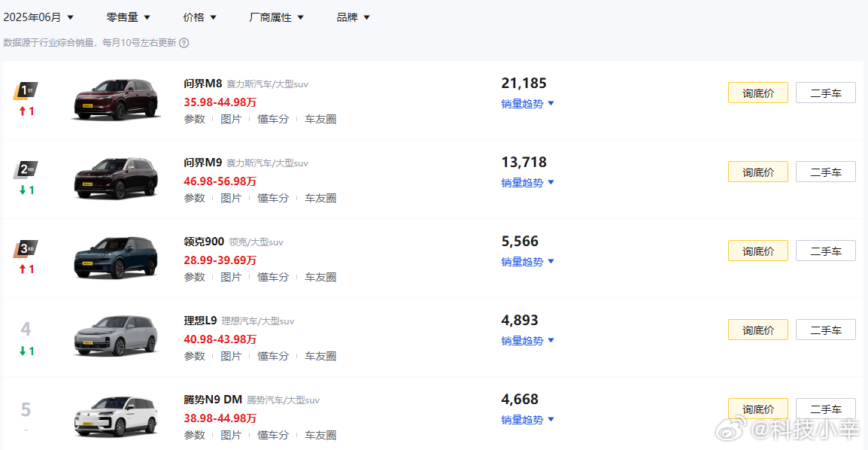Open 懂车分 link under 腾势N9 DM
868x450 pixels.
273,435
